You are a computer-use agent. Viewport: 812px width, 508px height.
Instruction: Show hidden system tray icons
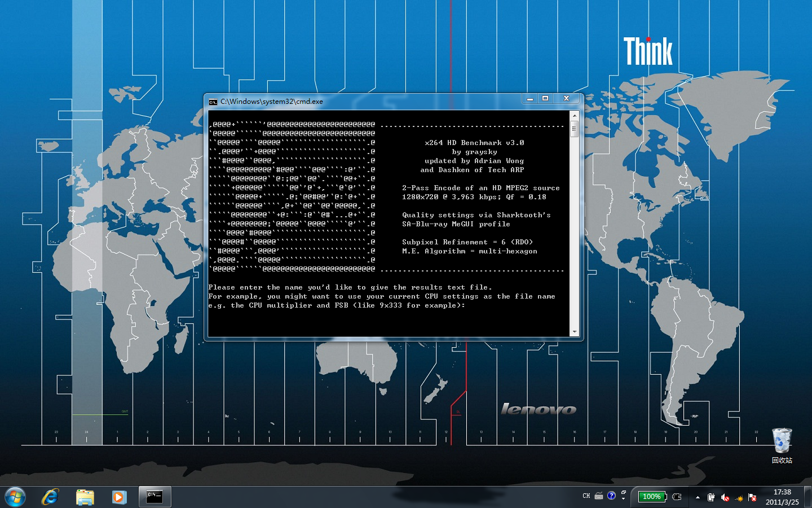tap(698, 497)
